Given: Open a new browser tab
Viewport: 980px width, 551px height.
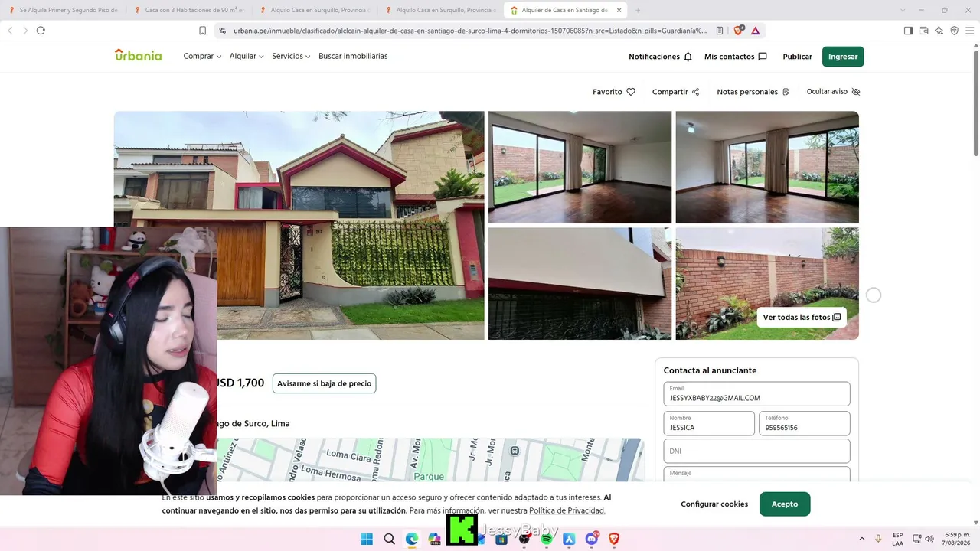Looking at the screenshot, I should (x=638, y=10).
